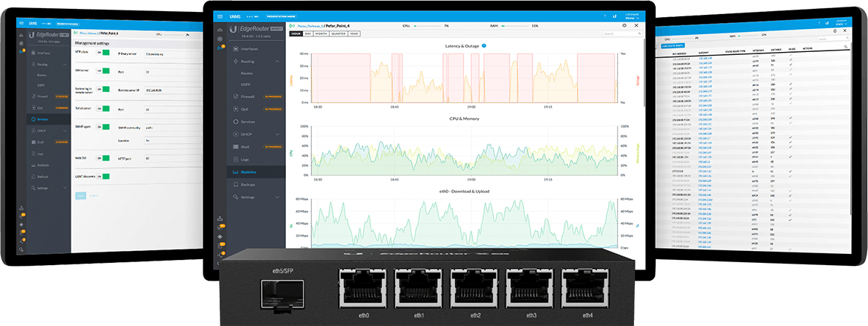Click Cancel beside Save on left screen
Screen dimensions: 868x326
93,196
